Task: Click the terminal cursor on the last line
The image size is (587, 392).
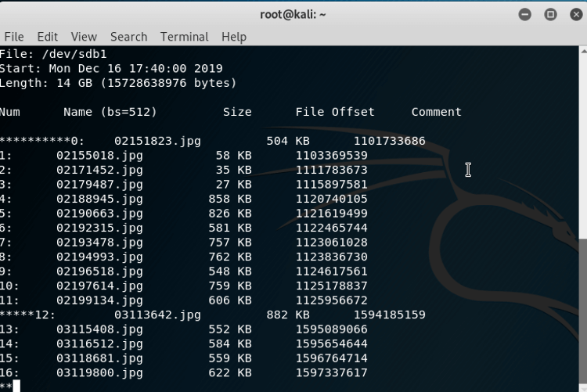Action: [x=16, y=386]
